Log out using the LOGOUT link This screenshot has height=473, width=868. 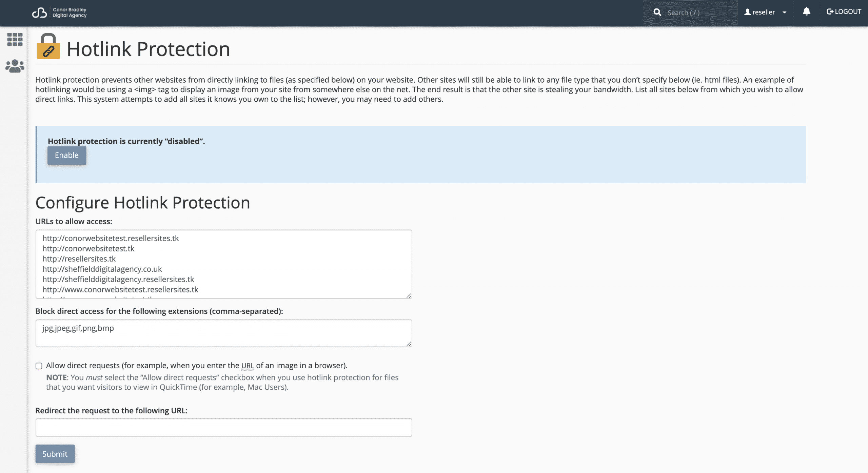pos(844,12)
